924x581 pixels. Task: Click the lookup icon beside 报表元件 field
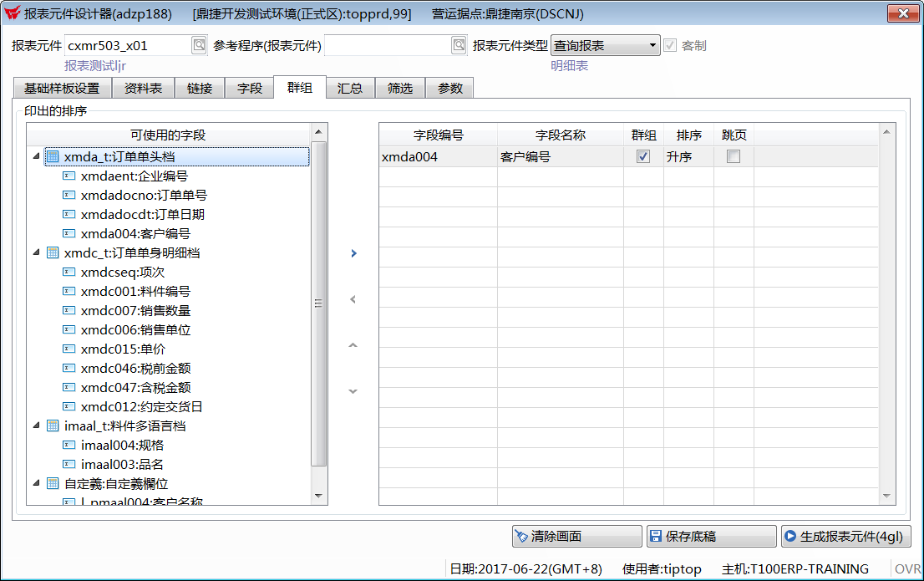coord(199,45)
